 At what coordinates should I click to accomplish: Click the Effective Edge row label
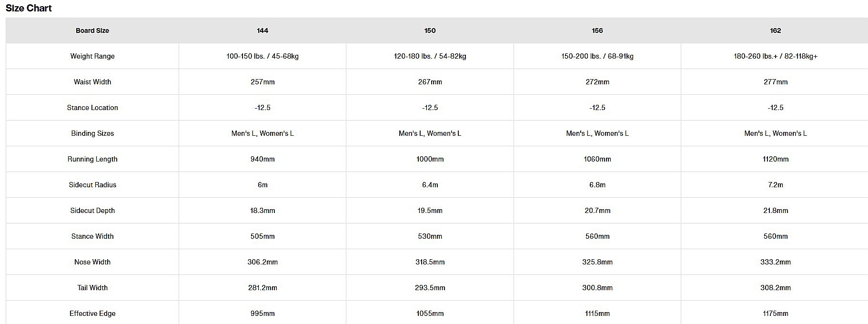[x=92, y=314]
